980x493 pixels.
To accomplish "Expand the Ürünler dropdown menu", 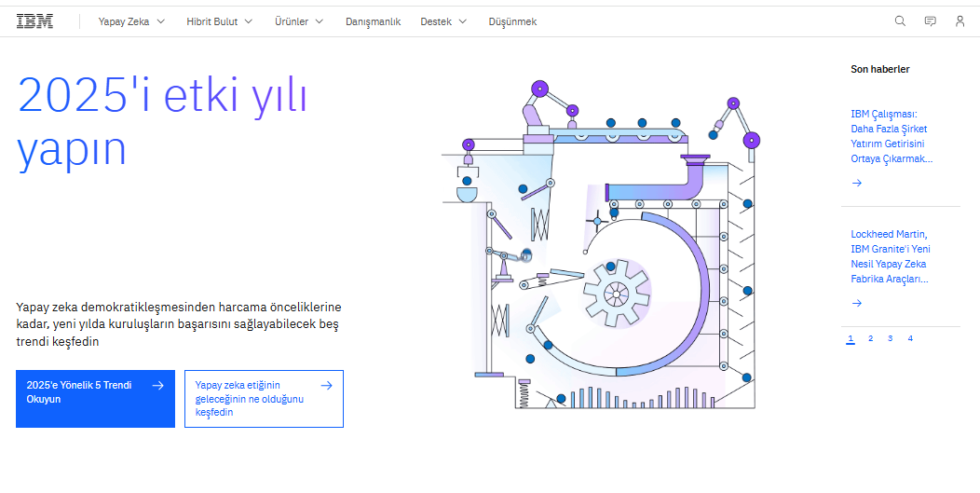I will [x=299, y=21].
